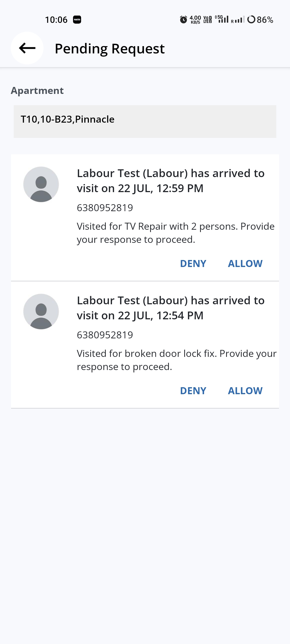
Task: Tap the back arrow icon
Action: point(27,48)
